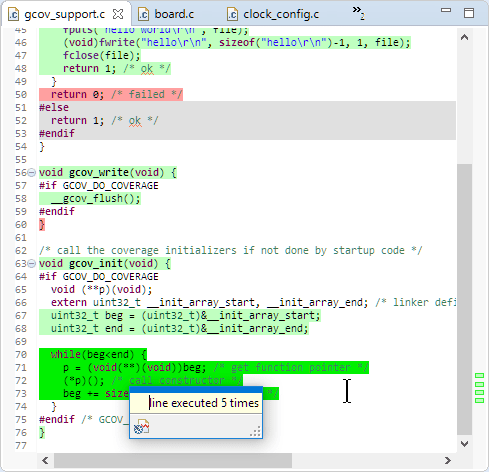Switch to the clock_config.c tab
The image size is (489, 472).
point(273,14)
